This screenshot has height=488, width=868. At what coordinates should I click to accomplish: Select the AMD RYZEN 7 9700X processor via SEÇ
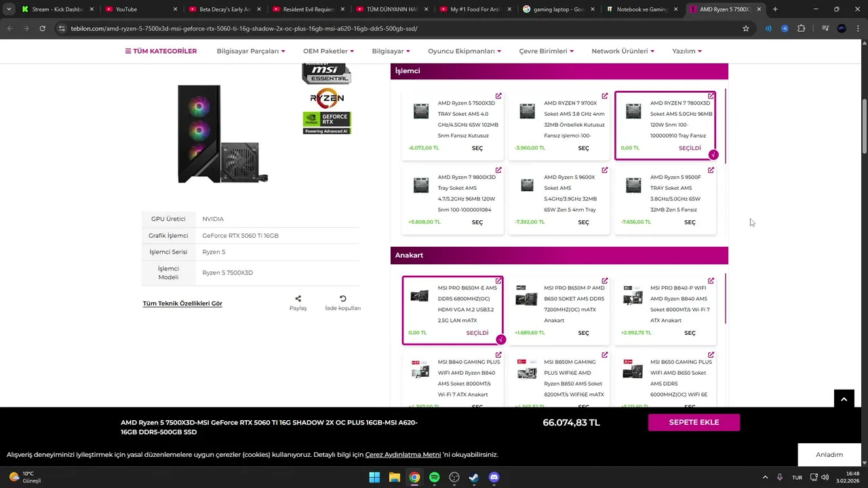[583, 148]
